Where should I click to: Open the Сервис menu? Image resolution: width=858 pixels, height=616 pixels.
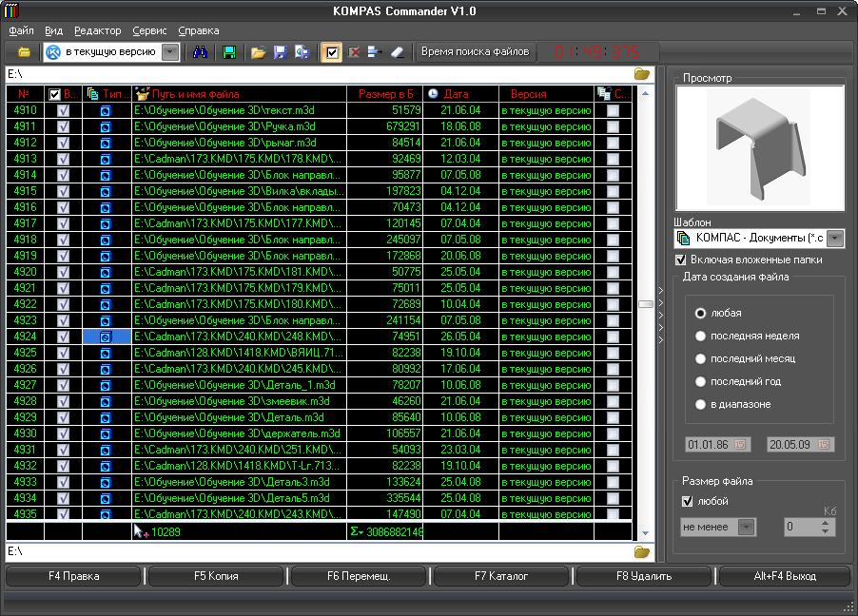click(149, 31)
